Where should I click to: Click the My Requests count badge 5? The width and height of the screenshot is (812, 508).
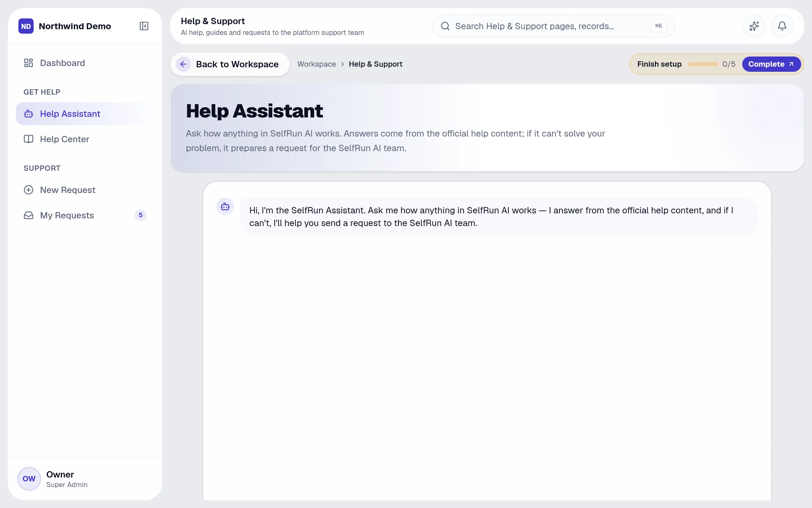pyautogui.click(x=141, y=215)
